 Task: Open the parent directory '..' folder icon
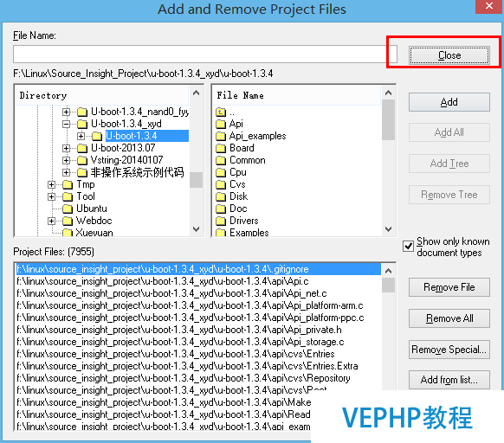[x=221, y=112]
